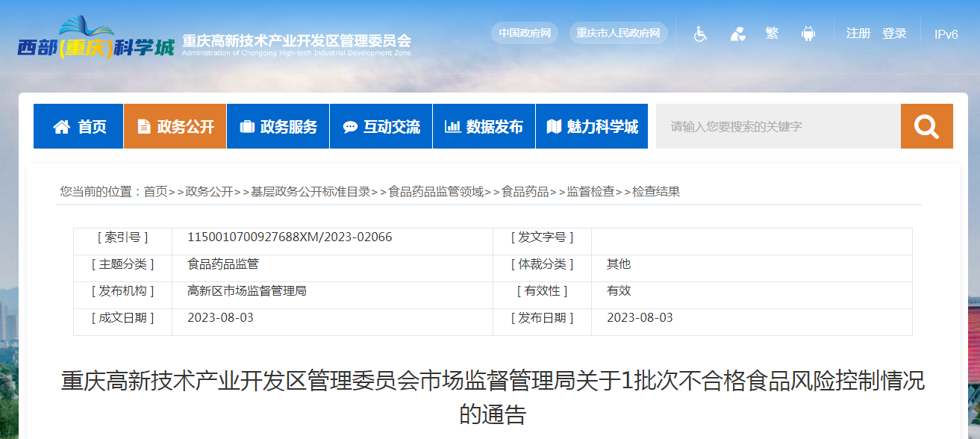Viewport: 980px width, 439px height.
Task: Click the article title heading
Action: [493, 397]
